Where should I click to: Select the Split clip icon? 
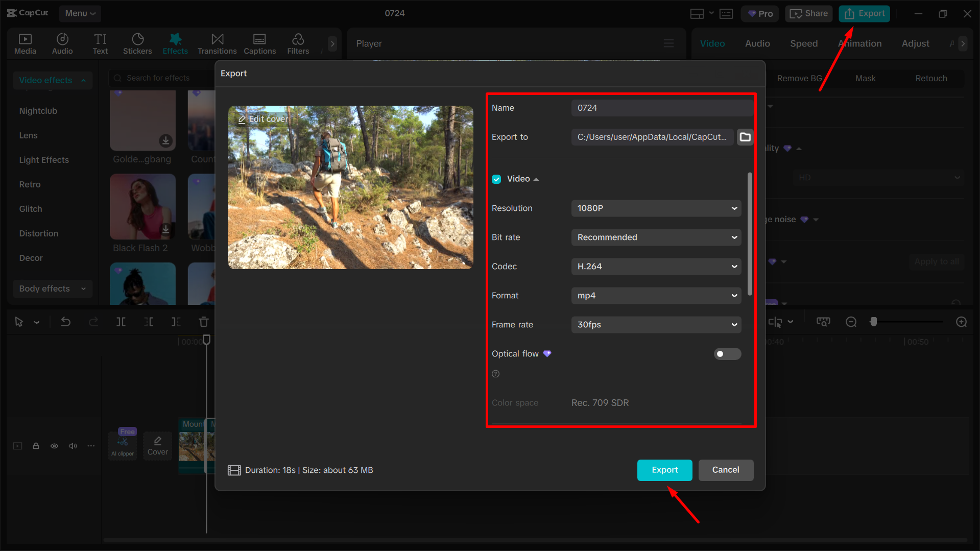point(121,322)
